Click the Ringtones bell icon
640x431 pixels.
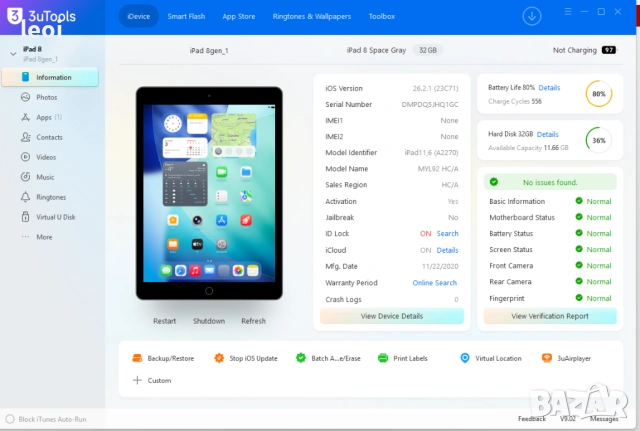[25, 197]
